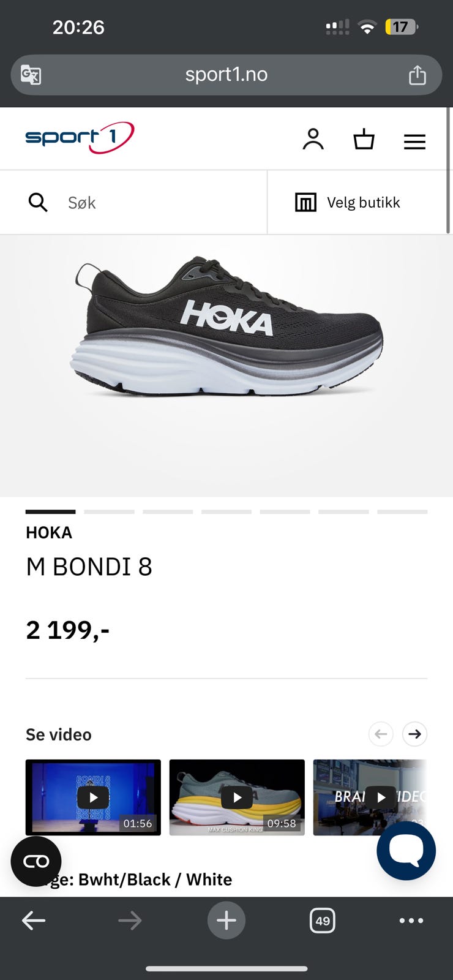Click the search magnifier icon
453x980 pixels.
point(38,202)
